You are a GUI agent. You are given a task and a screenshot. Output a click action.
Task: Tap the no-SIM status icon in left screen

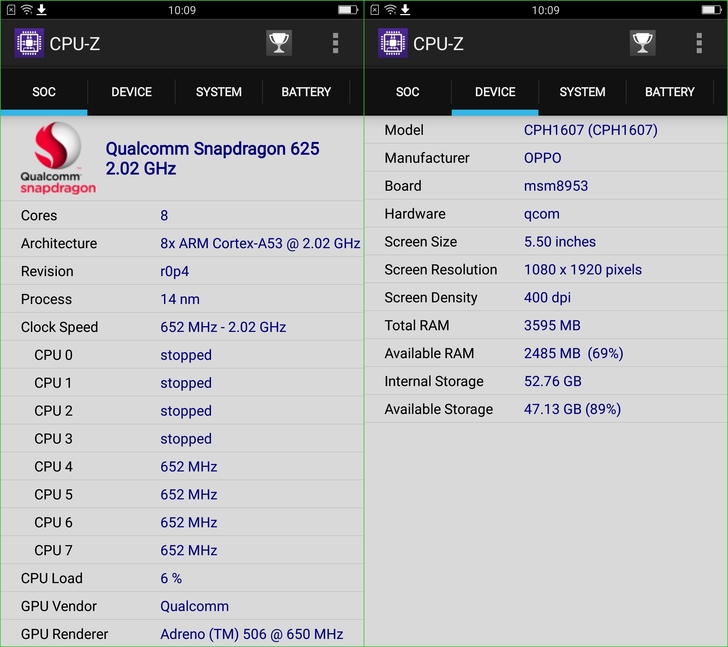point(11,10)
